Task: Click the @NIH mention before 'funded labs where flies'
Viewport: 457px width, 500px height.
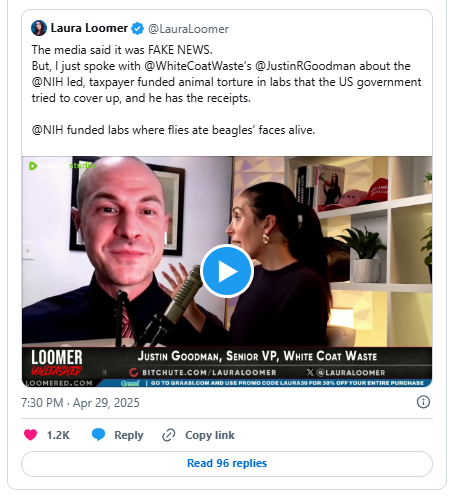Action: 47,130
